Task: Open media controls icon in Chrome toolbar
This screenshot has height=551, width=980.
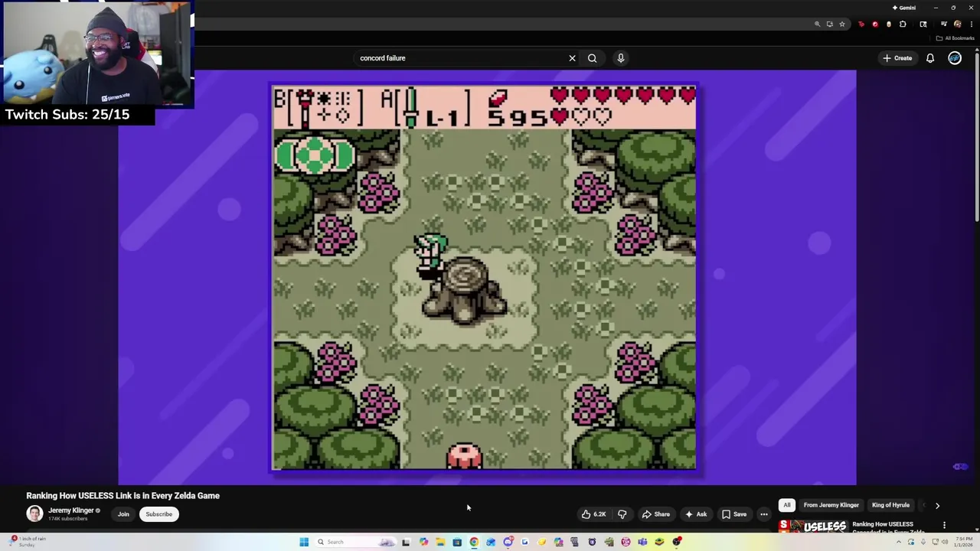Action: (943, 24)
